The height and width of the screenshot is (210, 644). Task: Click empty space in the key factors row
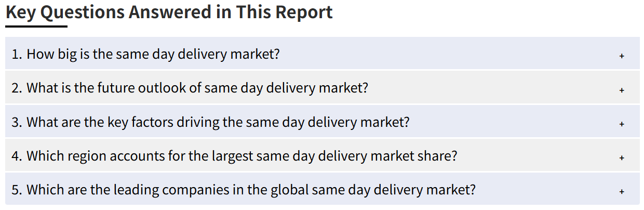[514, 122]
